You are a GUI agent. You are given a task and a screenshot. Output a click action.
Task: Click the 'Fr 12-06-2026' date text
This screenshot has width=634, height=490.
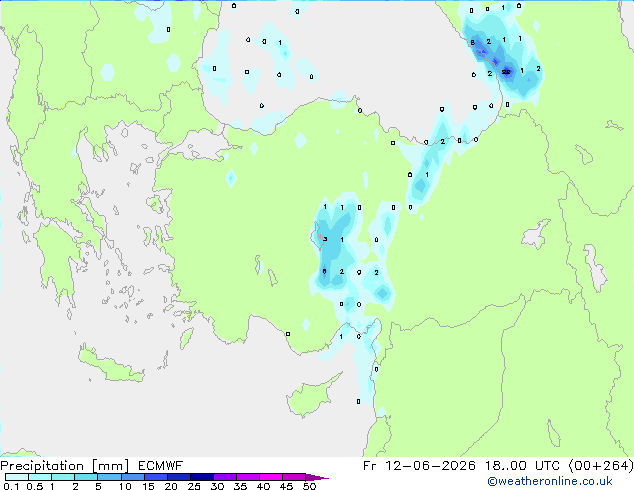click(x=419, y=466)
